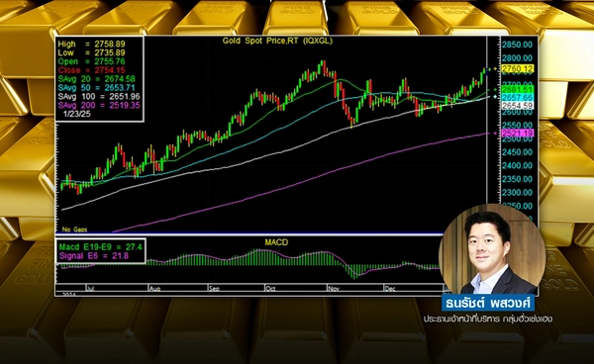The height and width of the screenshot is (364, 594).
Task: Click the Aug marker on time axis
Action: [x=154, y=288]
